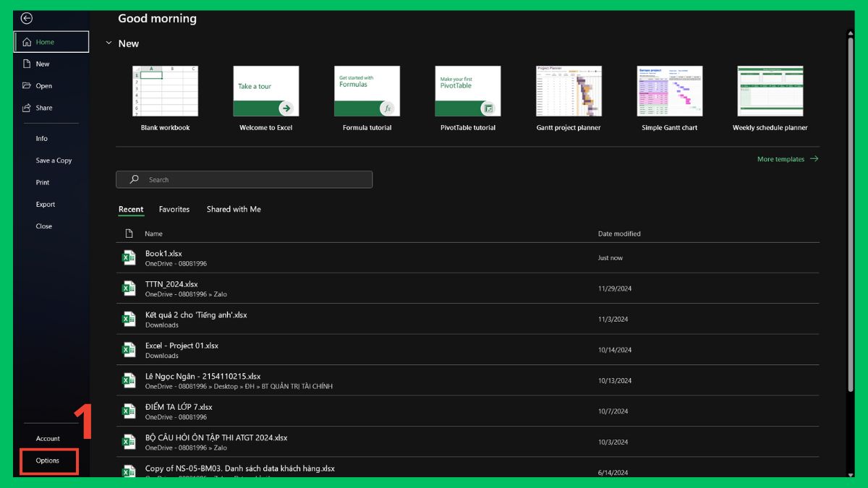The height and width of the screenshot is (488, 868).
Task: Open Book1.xlsx from recent files
Action: point(468,258)
